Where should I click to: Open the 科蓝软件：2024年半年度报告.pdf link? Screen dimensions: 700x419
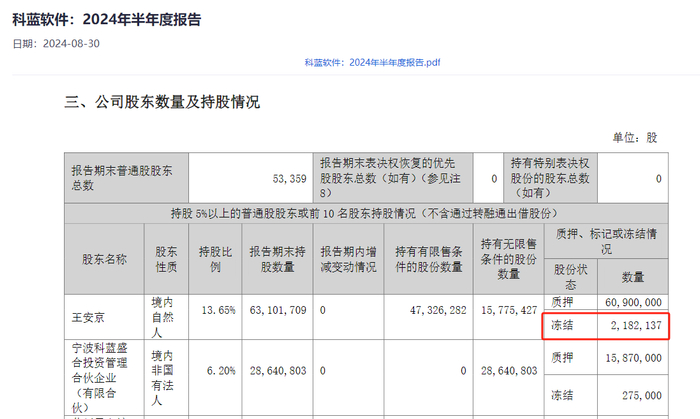pyautogui.click(x=372, y=62)
